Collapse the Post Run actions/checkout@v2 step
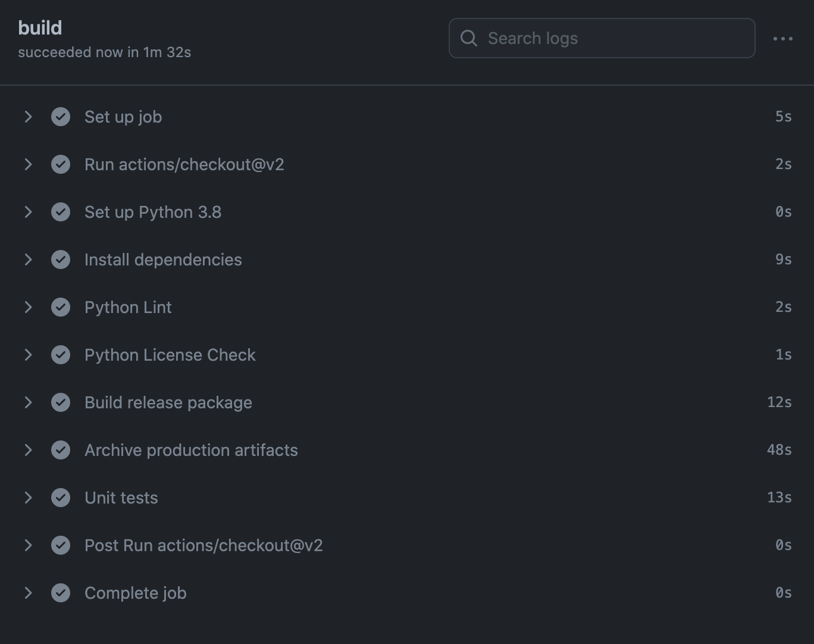The image size is (814, 644). 28,545
